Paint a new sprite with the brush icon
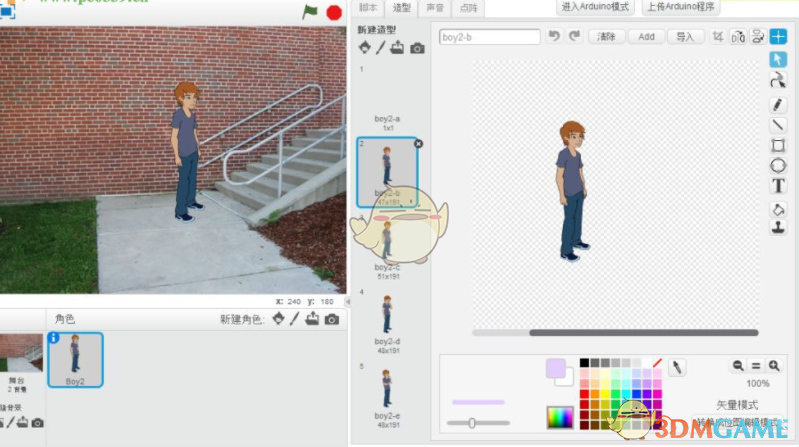 [295, 319]
